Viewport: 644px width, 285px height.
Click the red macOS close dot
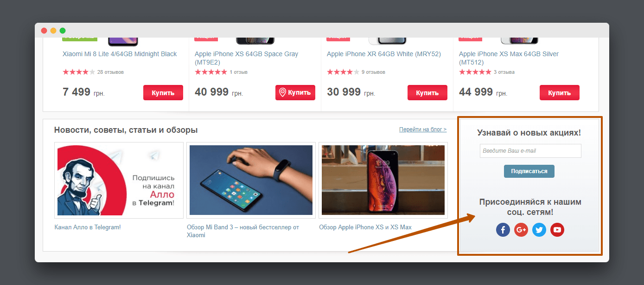point(44,31)
